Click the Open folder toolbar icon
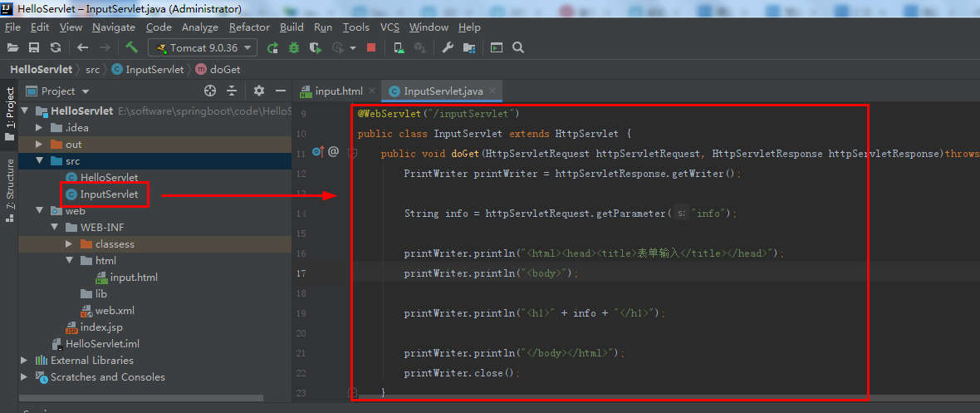The height and width of the screenshot is (413, 980). coord(13,47)
